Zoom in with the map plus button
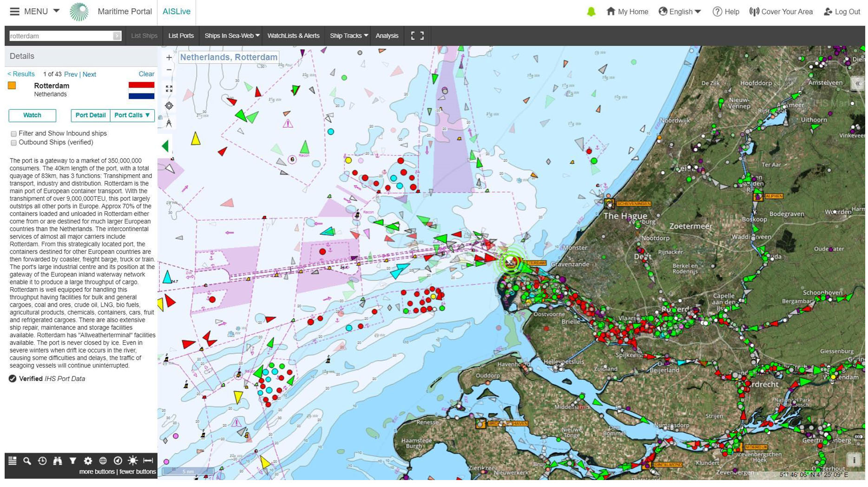Viewport: 868px width, 487px height. pyautogui.click(x=169, y=58)
